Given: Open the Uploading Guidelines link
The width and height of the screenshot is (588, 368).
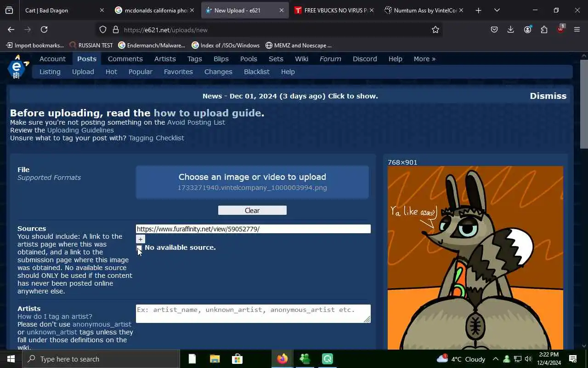Looking at the screenshot, I should [x=80, y=130].
